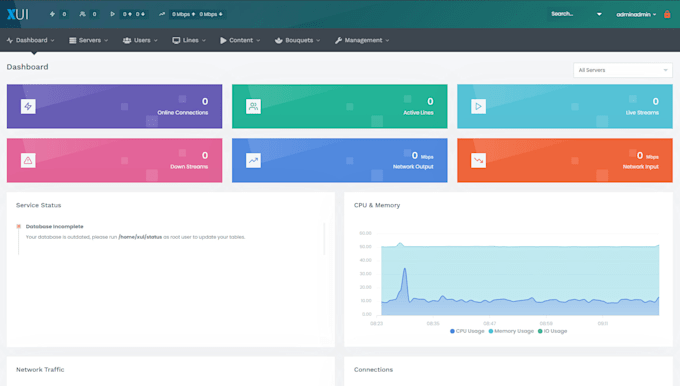Click the Lines menu monitor icon
Image resolution: width=680 pixels, height=386 pixels.
coord(176,40)
